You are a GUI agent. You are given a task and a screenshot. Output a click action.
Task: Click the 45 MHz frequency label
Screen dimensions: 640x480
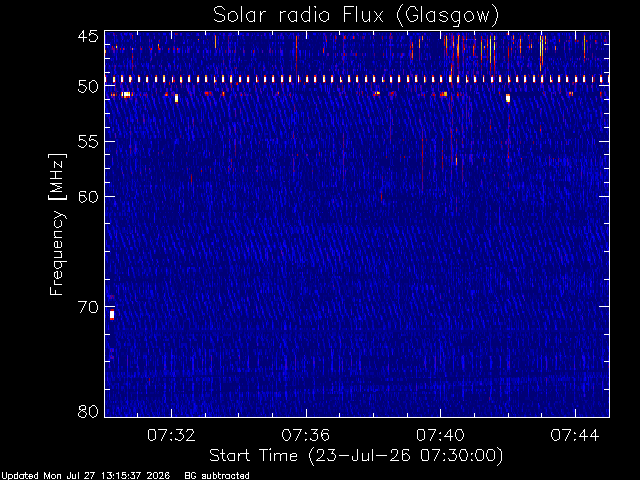(88, 36)
